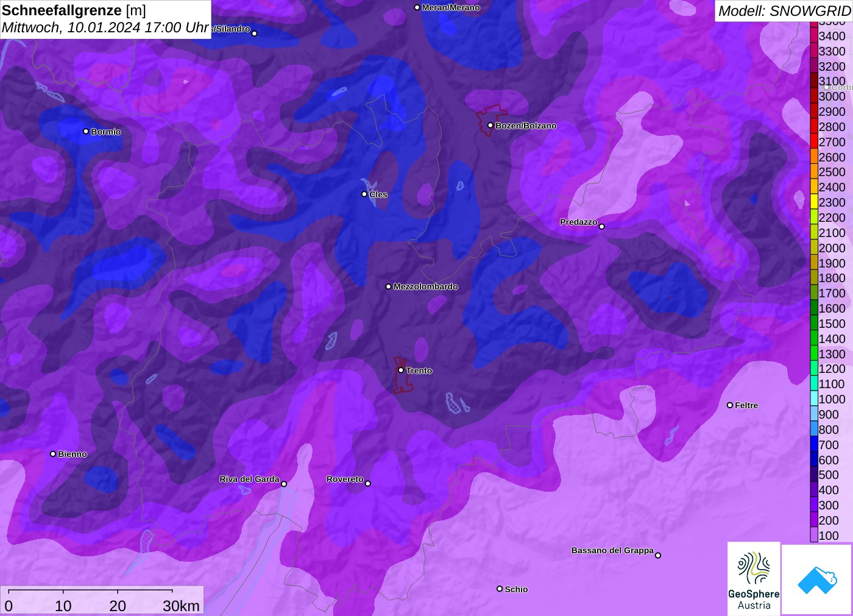Select the Rovereto city label

tap(345, 479)
